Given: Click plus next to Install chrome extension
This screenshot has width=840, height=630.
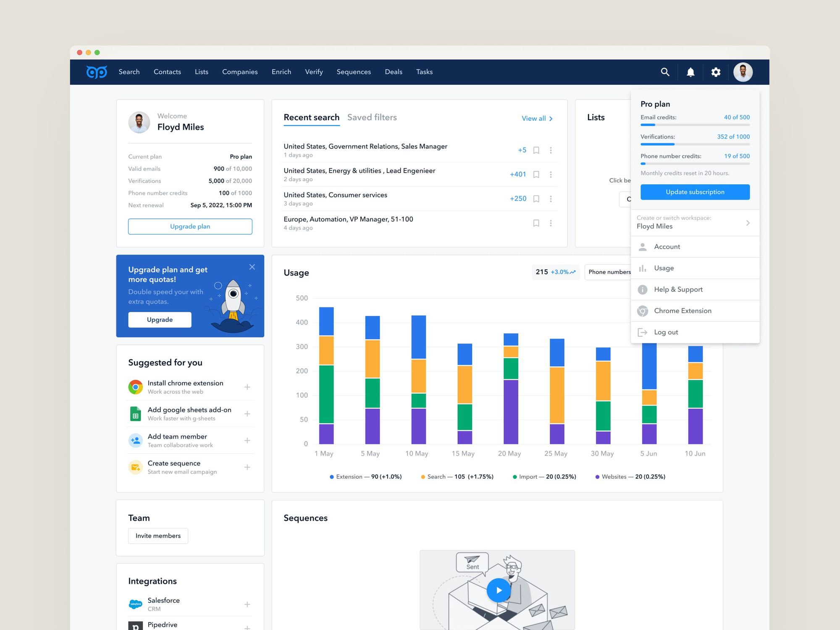Looking at the screenshot, I should click(x=247, y=387).
